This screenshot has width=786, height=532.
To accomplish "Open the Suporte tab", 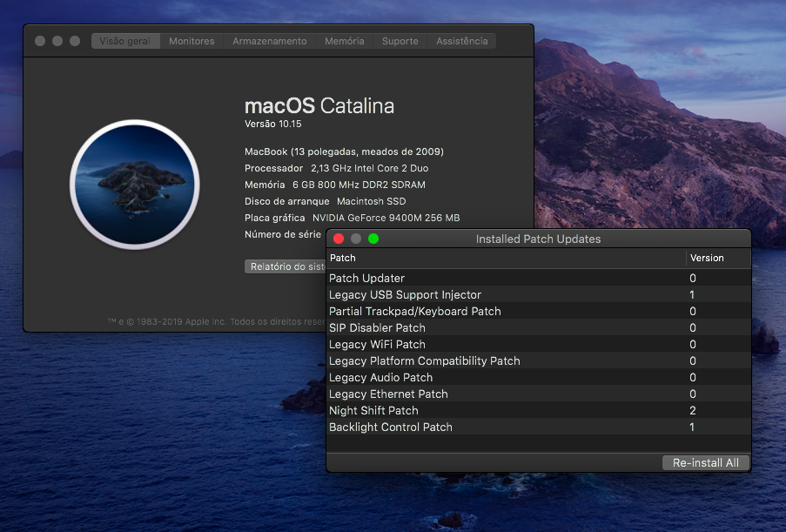I will point(400,41).
